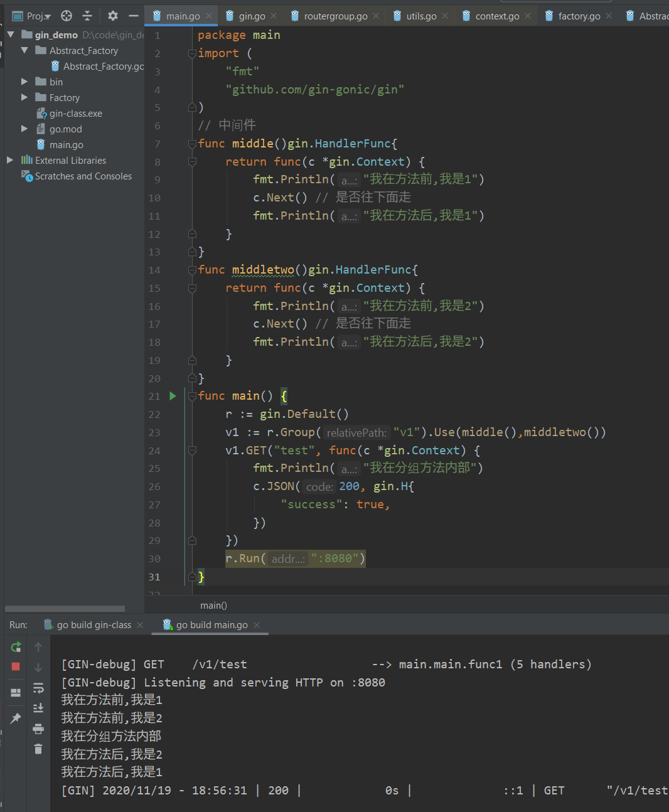Expand External Libraries node

(x=10, y=160)
